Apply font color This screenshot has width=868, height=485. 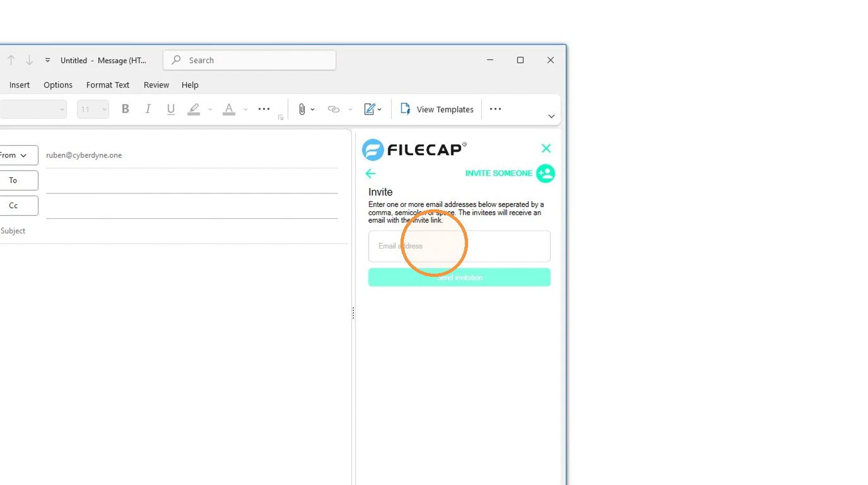[x=229, y=109]
